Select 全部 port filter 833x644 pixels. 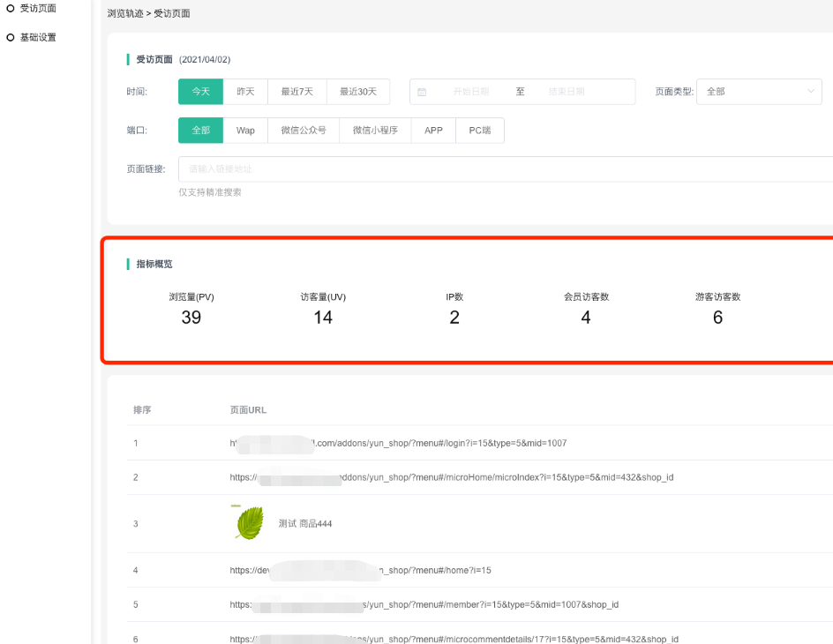[x=200, y=131]
